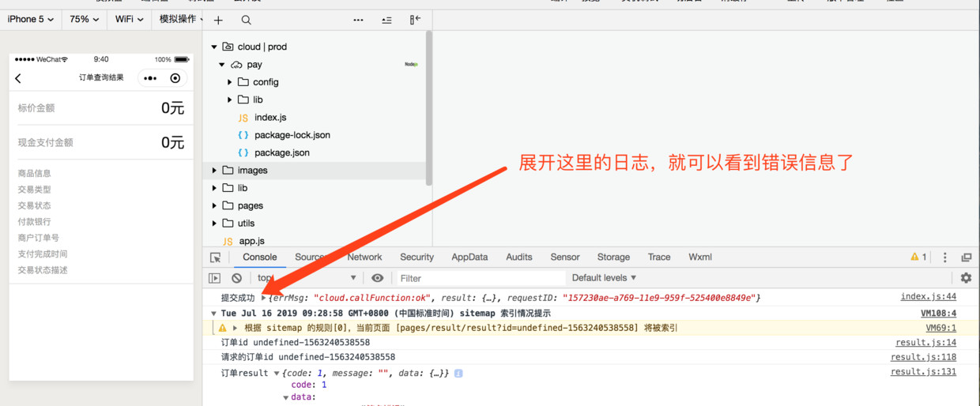Expand the pages folder

214,205
